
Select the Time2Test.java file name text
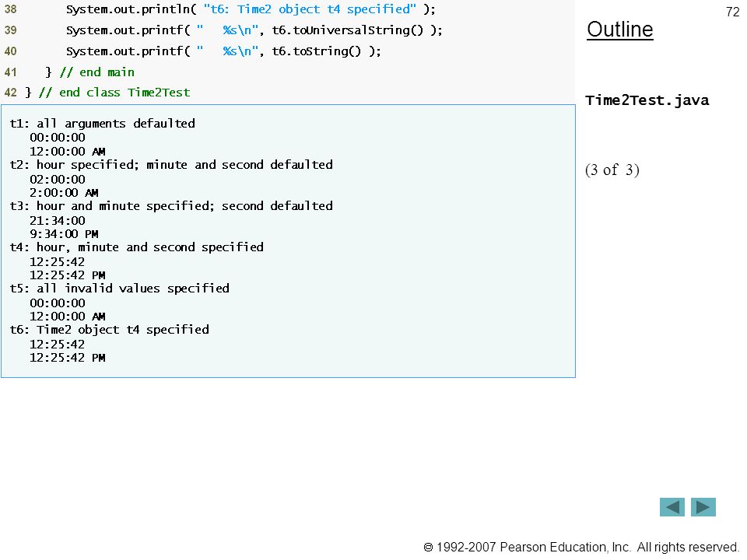647,100
